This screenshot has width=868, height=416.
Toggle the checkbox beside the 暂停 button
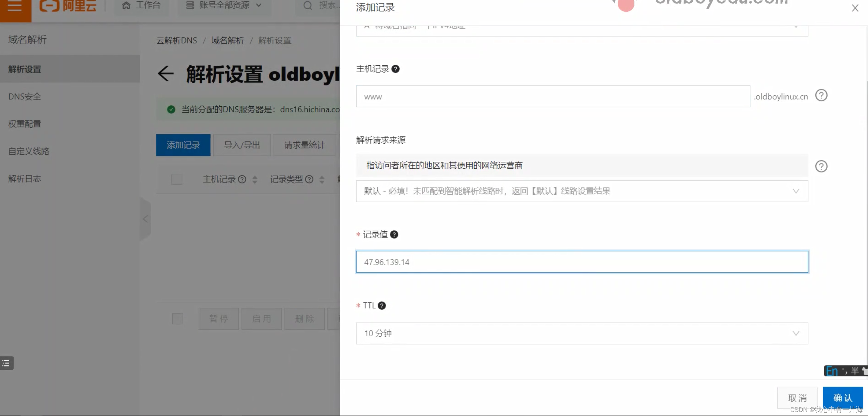177,319
